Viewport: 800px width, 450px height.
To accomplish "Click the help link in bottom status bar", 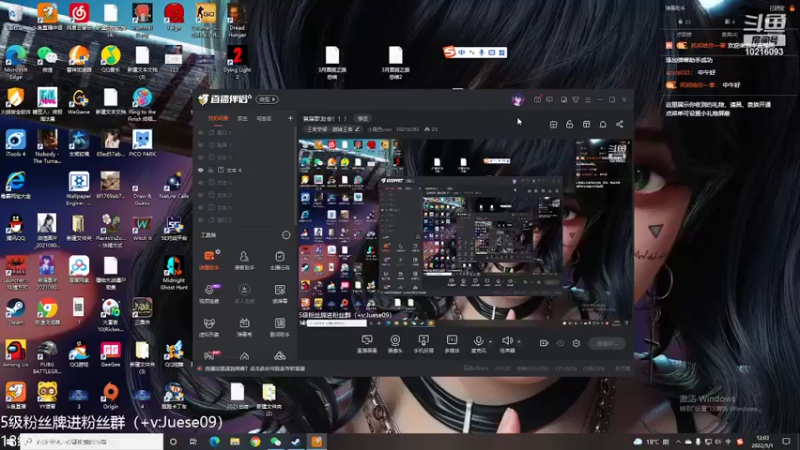I will 255,368.
